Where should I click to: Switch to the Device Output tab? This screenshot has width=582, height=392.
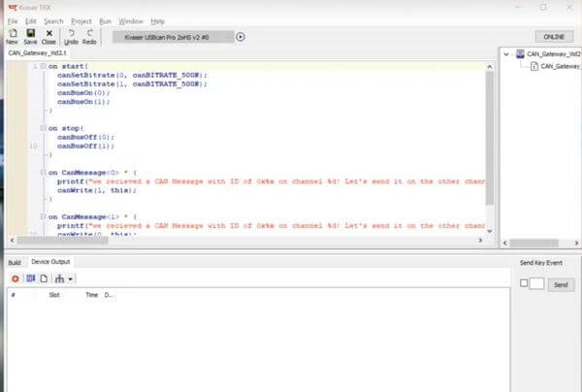coord(50,262)
